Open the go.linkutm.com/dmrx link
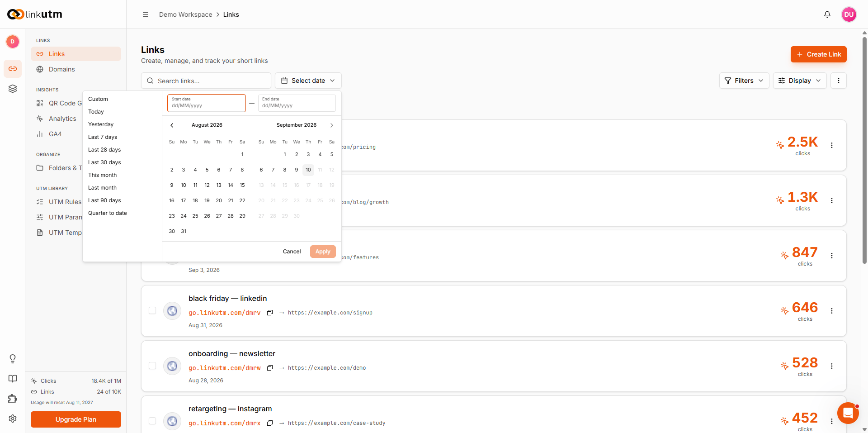This screenshot has width=868, height=433. 225,423
